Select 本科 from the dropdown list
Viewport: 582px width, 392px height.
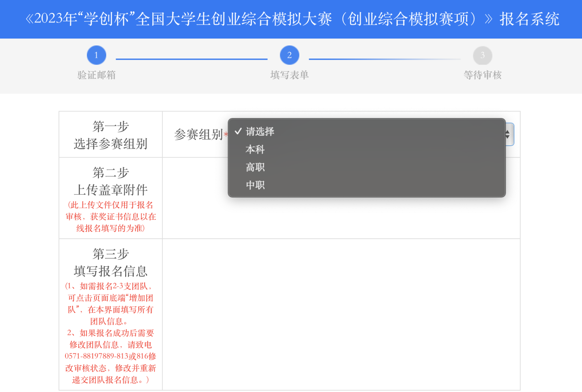click(367, 149)
